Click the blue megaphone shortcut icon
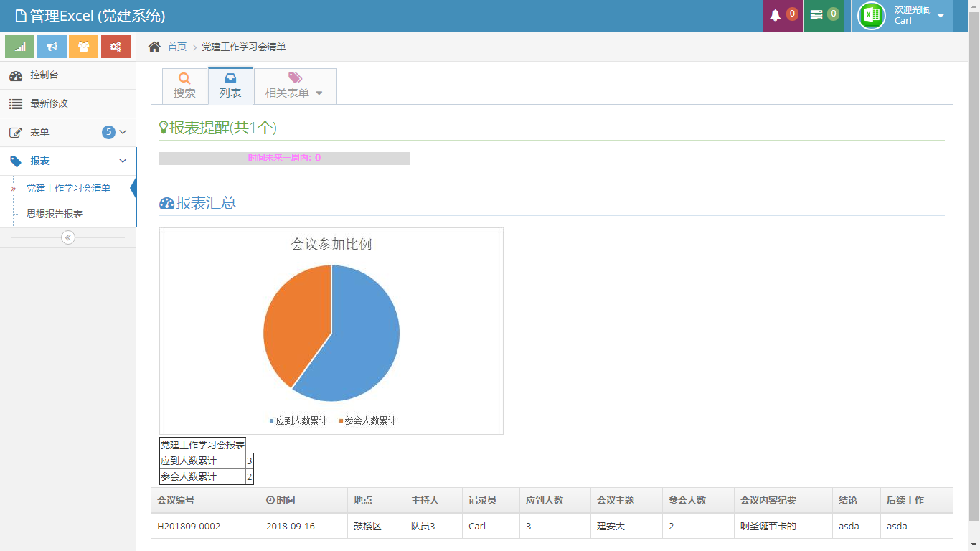The image size is (980, 551). (52, 47)
